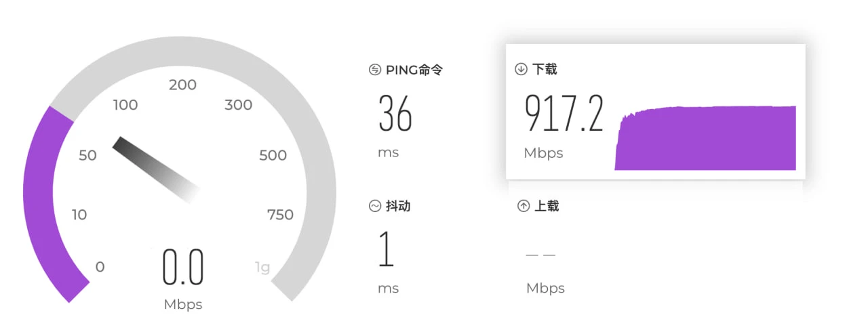Click the 917.2 download speed value
Viewport: 868px width, 336px height.
pos(564,114)
